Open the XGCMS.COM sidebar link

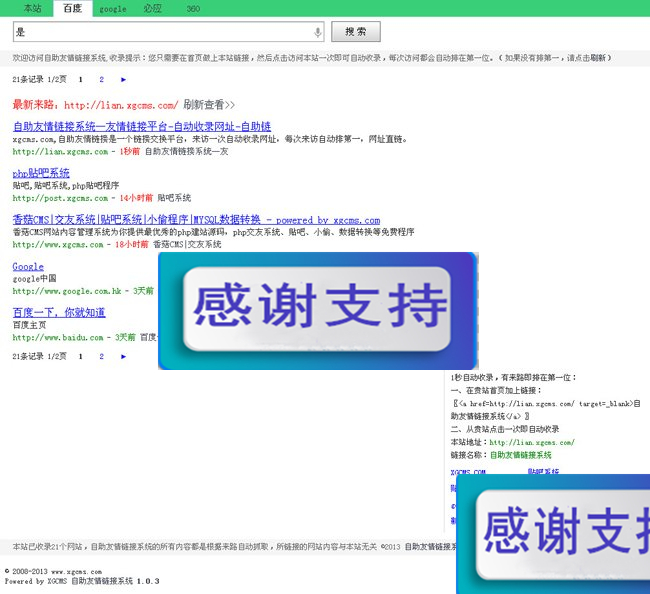coord(468,472)
